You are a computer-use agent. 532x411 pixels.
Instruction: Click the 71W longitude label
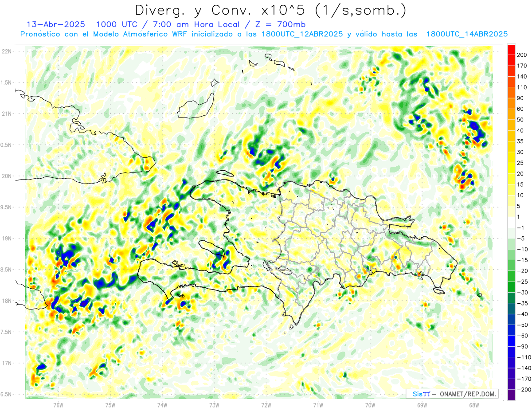pos(318,405)
